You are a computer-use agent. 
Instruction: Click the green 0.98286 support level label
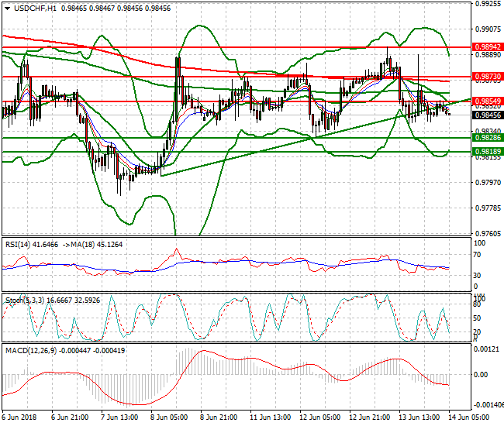click(488, 138)
